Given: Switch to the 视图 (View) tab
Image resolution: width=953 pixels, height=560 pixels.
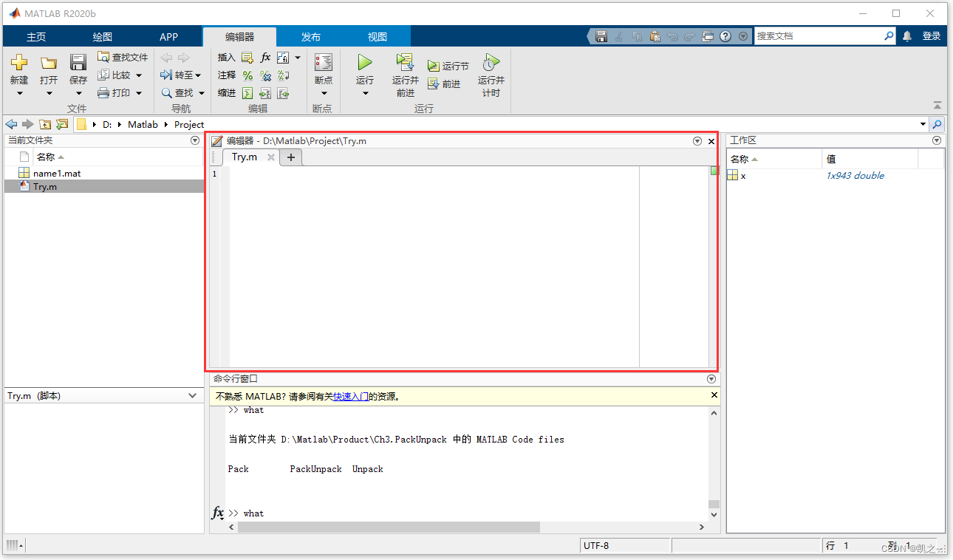Looking at the screenshot, I should click(378, 36).
